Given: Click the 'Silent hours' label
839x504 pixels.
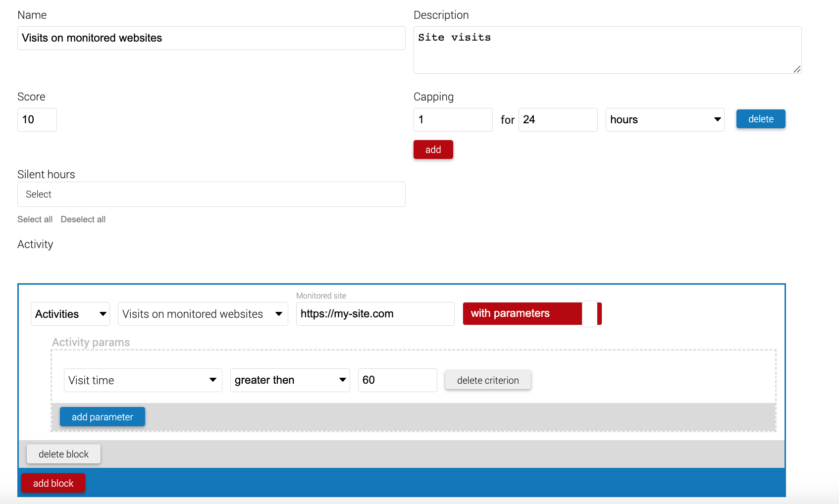Looking at the screenshot, I should click(46, 174).
